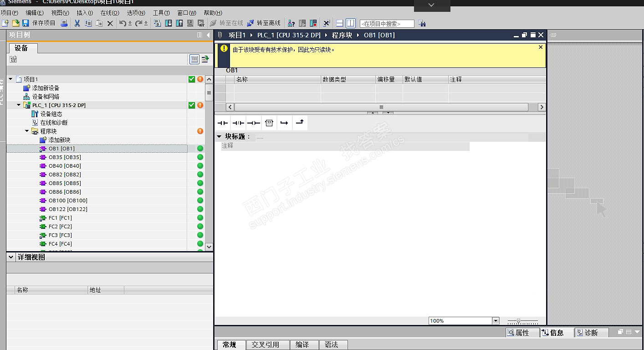Click the interface table right scroll arrow
Image resolution: width=644 pixels, height=350 pixels.
pyautogui.click(x=542, y=107)
